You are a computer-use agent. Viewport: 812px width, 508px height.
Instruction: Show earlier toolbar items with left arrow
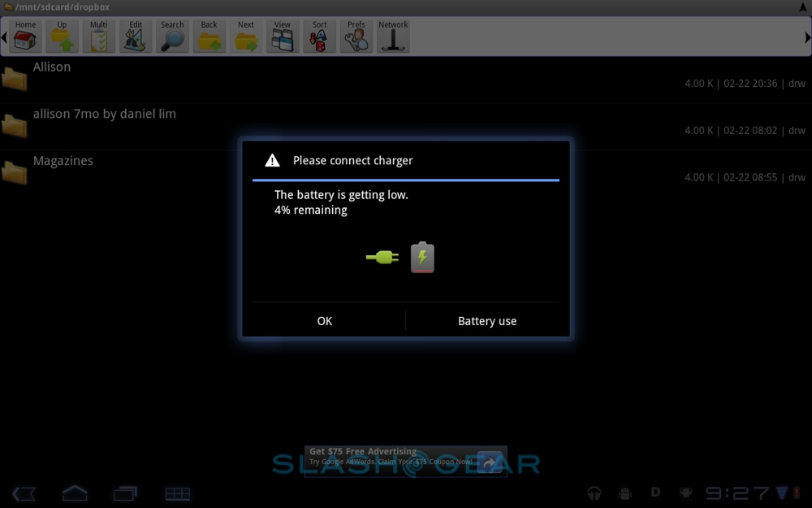point(3,37)
